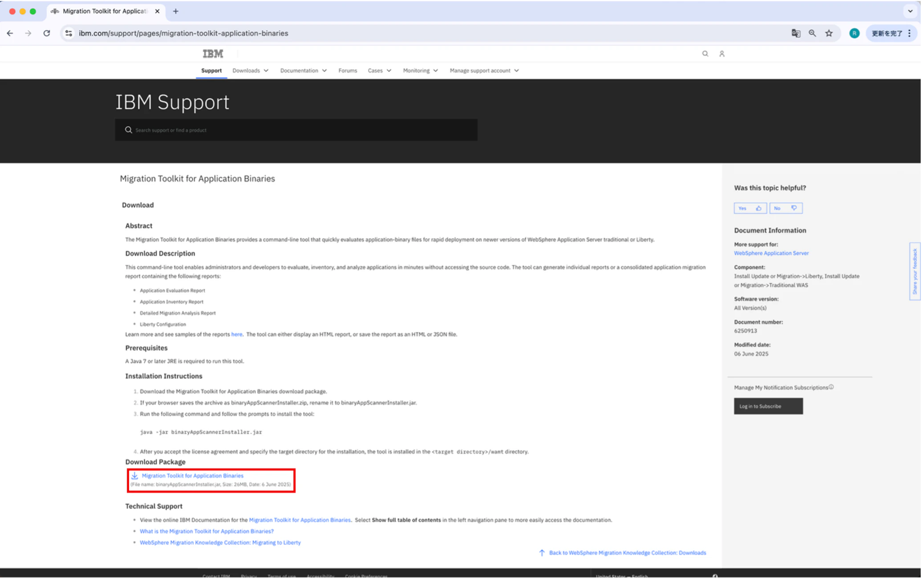Click the Manage My Notification Subscriptions text
The height and width of the screenshot is (581, 924).
pyautogui.click(x=781, y=387)
